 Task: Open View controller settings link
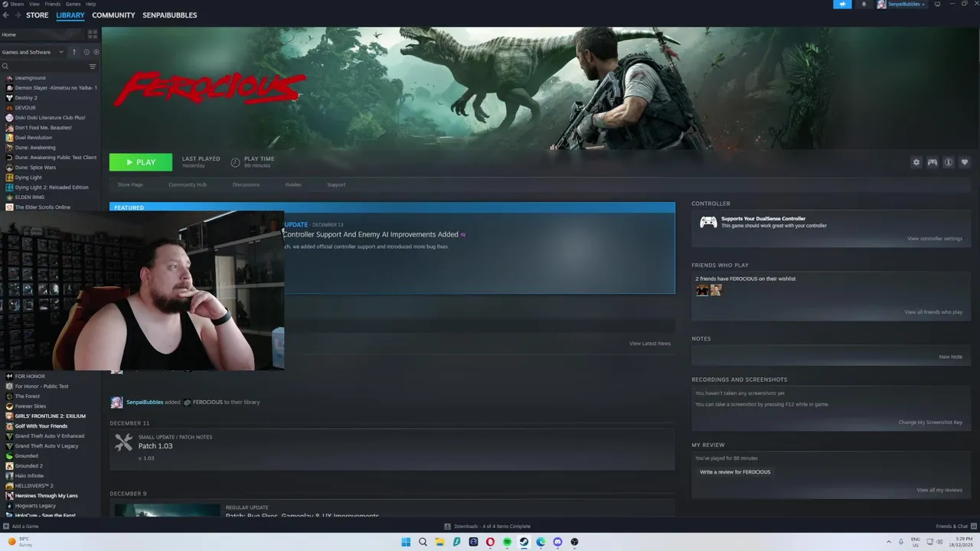(935, 239)
